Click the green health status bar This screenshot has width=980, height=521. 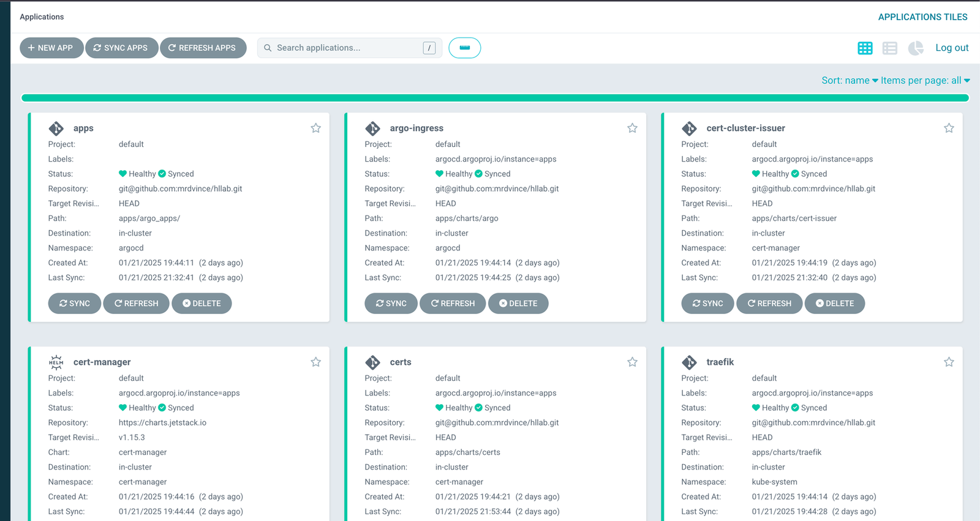[x=495, y=98]
